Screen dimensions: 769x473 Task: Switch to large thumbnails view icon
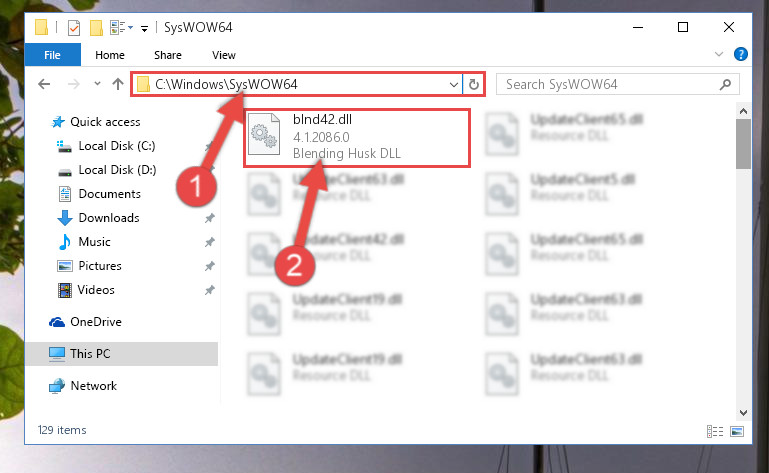click(x=737, y=431)
